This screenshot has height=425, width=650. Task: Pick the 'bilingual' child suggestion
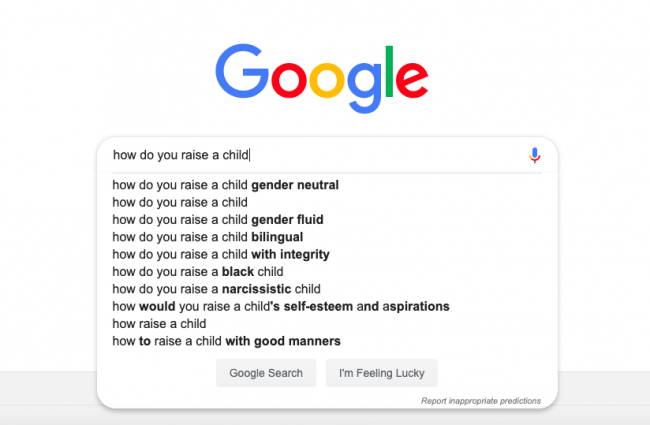click(x=207, y=237)
